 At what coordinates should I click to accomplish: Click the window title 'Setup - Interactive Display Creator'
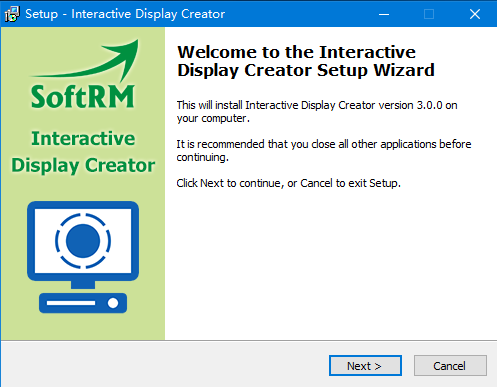(x=125, y=14)
